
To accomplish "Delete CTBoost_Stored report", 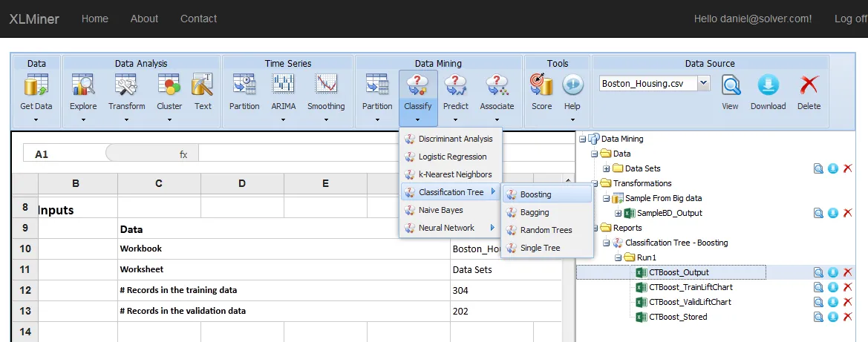I will click(x=847, y=317).
